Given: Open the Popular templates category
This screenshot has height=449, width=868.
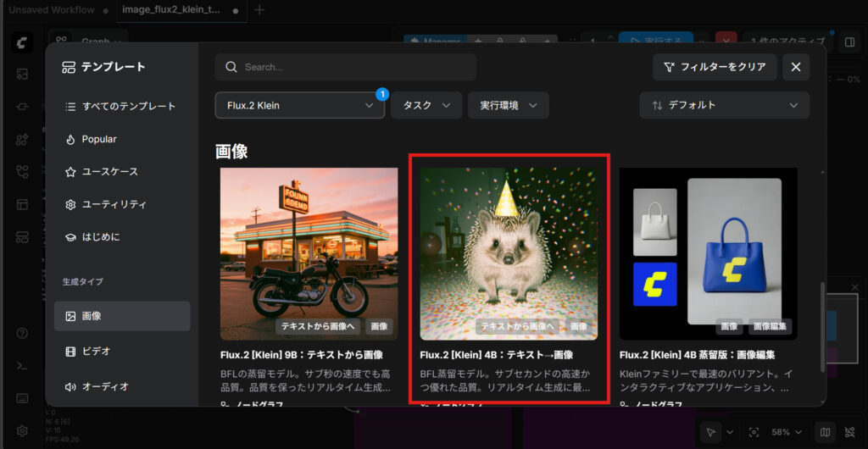Looking at the screenshot, I should pos(99,139).
